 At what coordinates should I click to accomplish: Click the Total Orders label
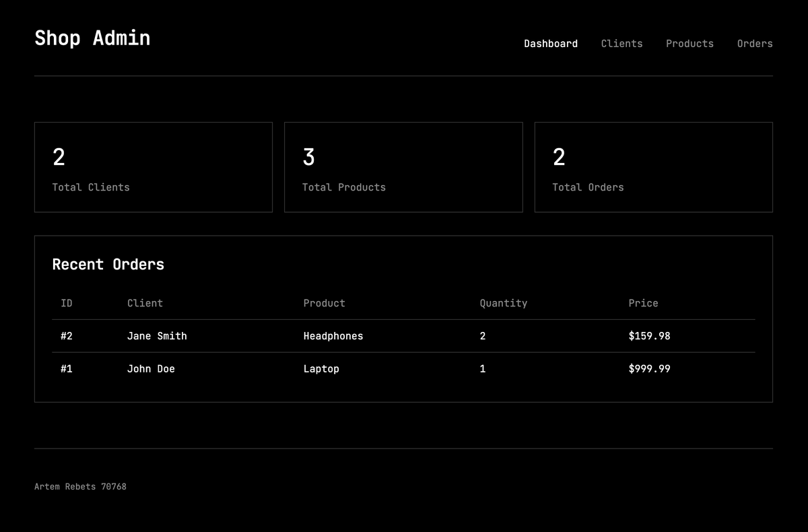(x=588, y=187)
